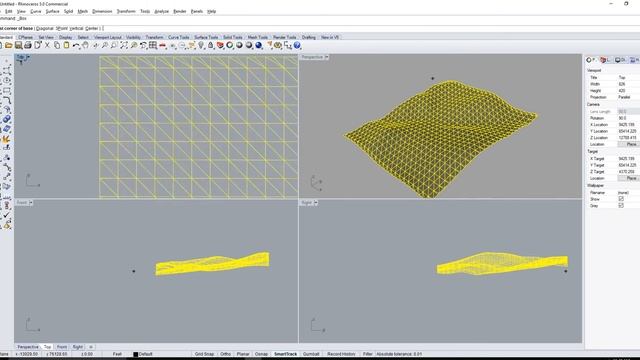640x360 pixels.
Task: Click the Print icon in toolbar
Action: click(28, 46)
